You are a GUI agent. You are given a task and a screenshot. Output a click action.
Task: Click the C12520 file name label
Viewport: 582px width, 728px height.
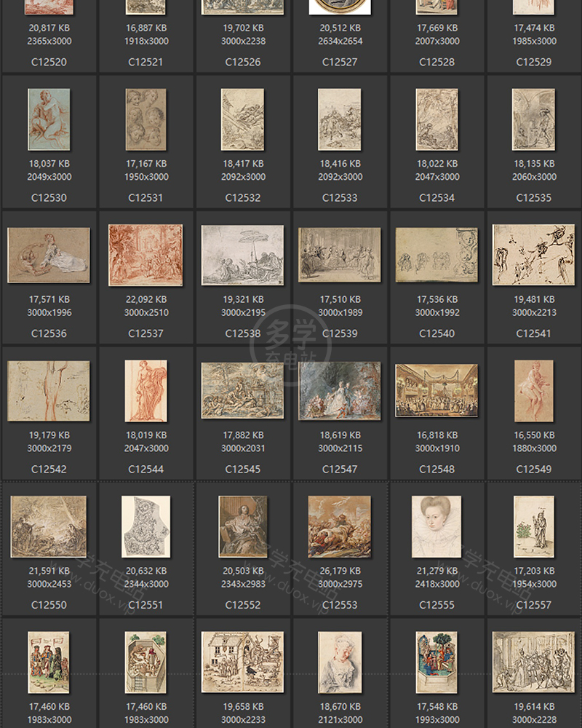[x=49, y=62]
